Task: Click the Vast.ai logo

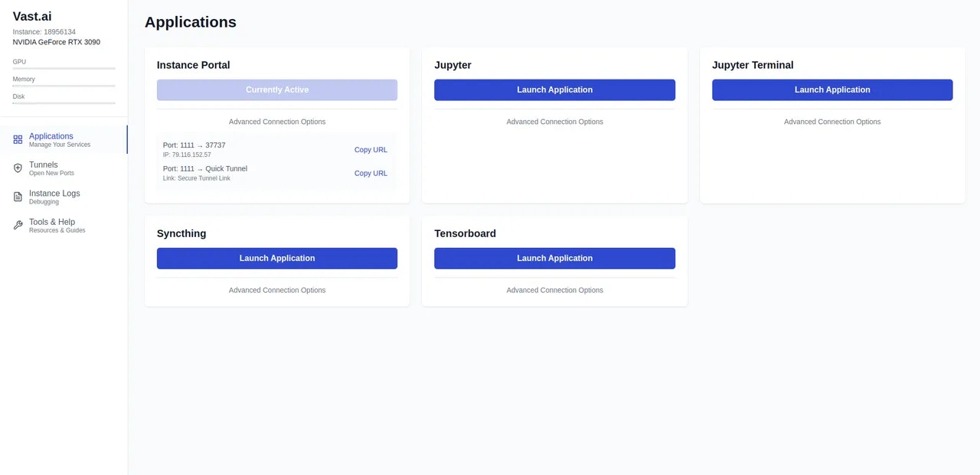Action: tap(31, 15)
